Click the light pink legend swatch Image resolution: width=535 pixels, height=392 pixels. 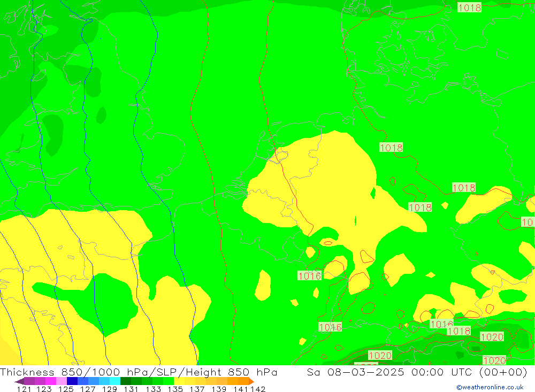click(x=62, y=381)
